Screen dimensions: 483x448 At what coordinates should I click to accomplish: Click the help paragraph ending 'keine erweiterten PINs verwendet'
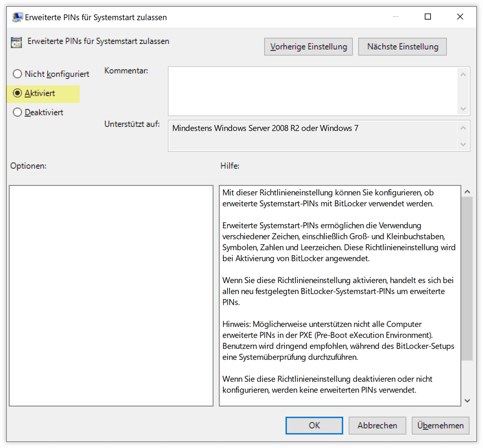[327, 384]
